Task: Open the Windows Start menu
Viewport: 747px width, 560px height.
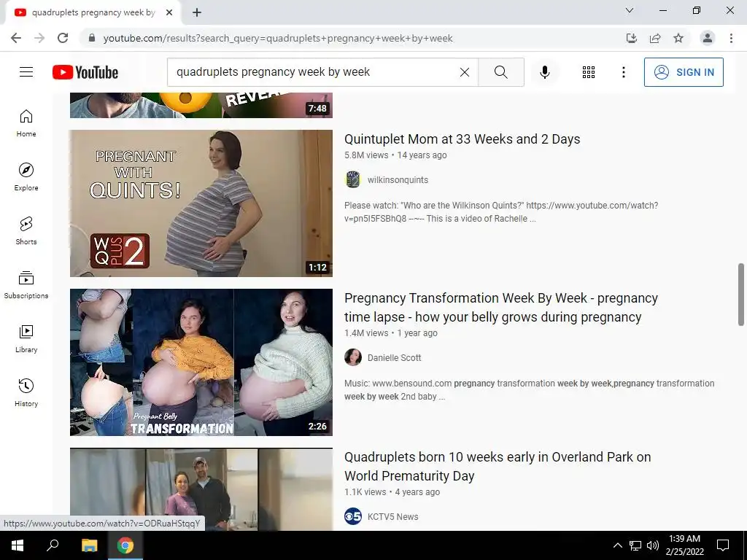Action: coord(18,545)
